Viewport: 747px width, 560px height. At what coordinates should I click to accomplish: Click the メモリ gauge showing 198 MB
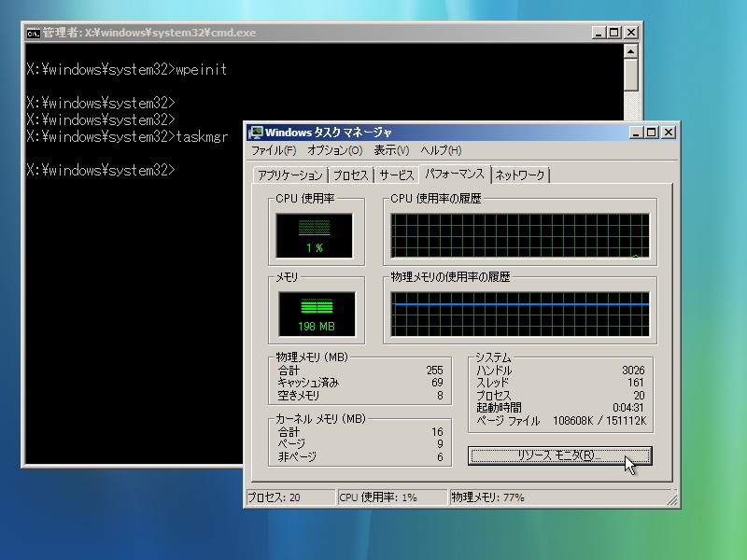[317, 315]
